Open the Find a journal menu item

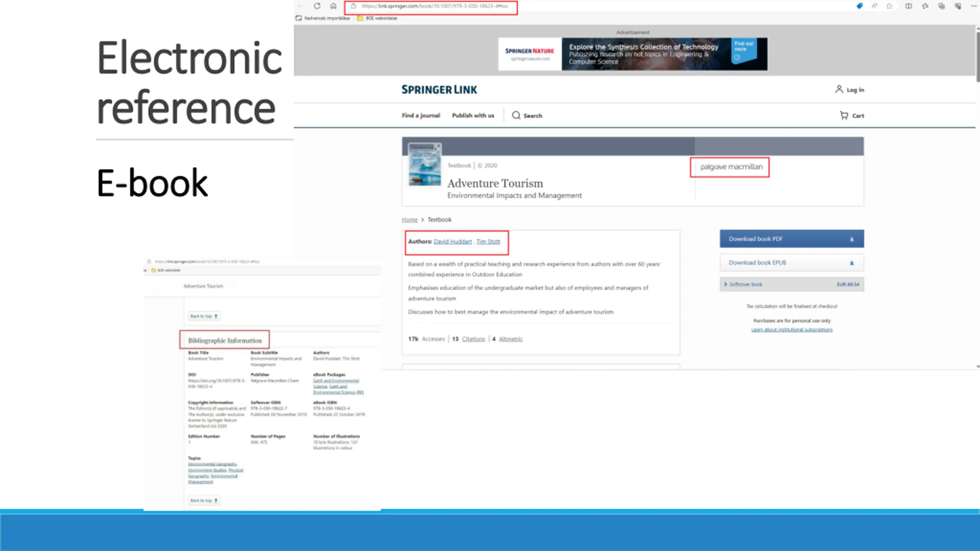click(421, 115)
